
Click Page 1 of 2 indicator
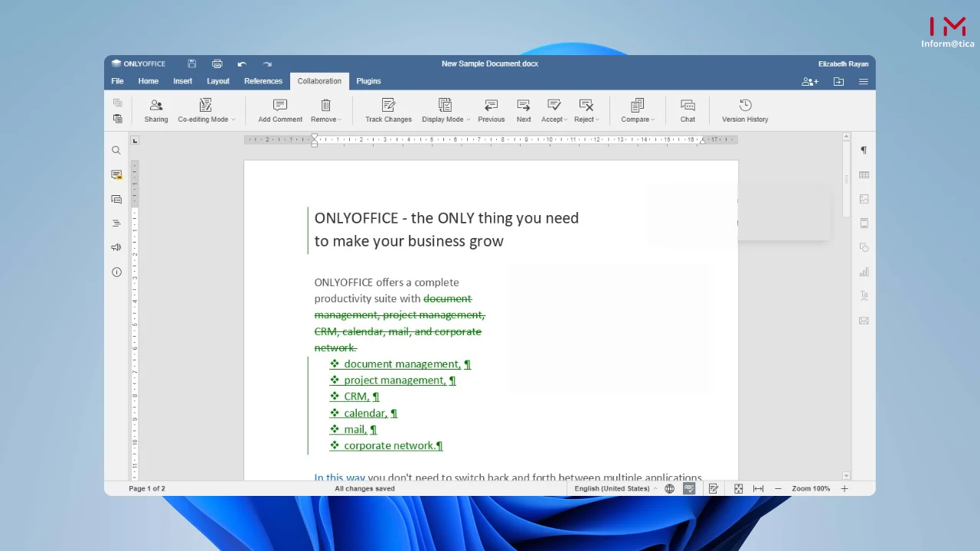pos(147,488)
